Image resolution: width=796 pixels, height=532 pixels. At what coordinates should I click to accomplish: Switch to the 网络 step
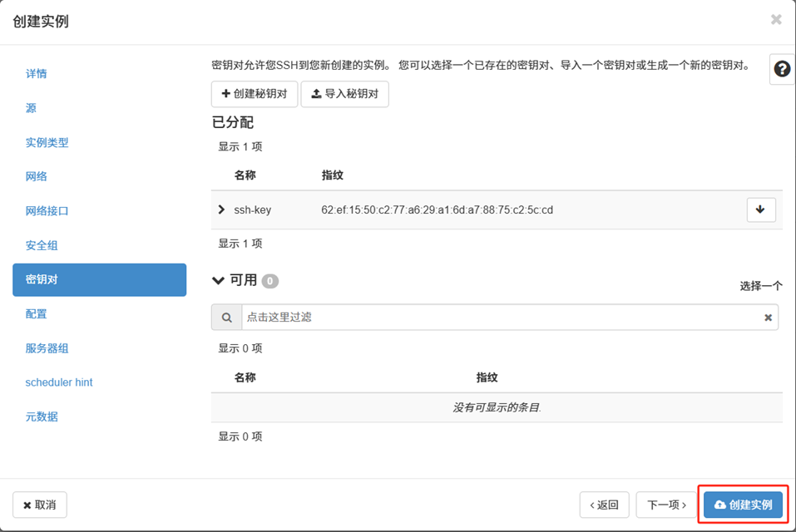(36, 176)
